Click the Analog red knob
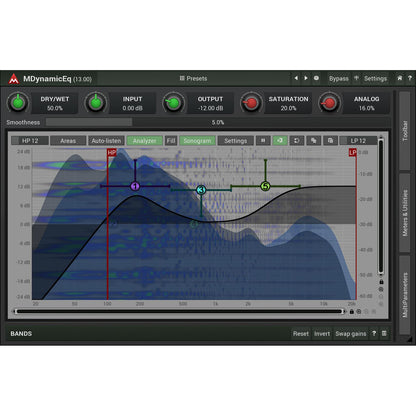This screenshot has width=416, height=416. click(329, 103)
